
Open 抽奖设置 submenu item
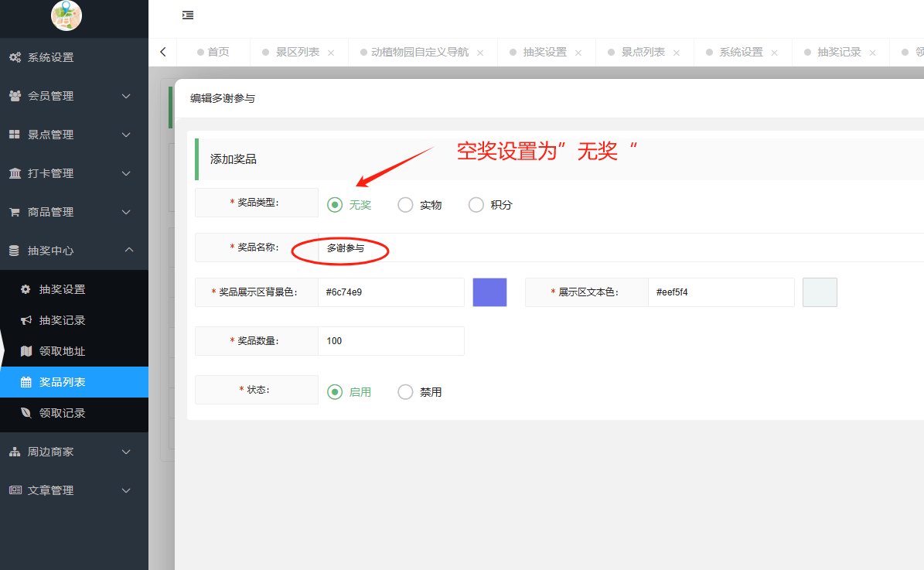[x=74, y=289]
